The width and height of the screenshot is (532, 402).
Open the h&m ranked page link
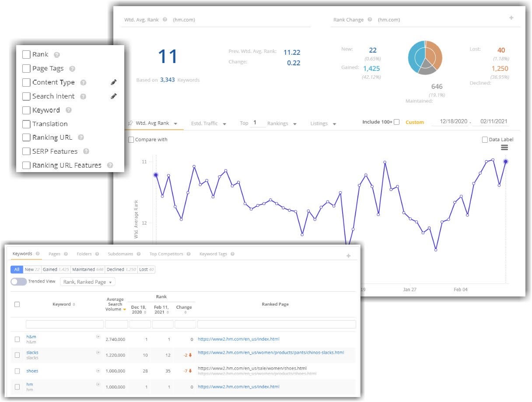coord(239,339)
